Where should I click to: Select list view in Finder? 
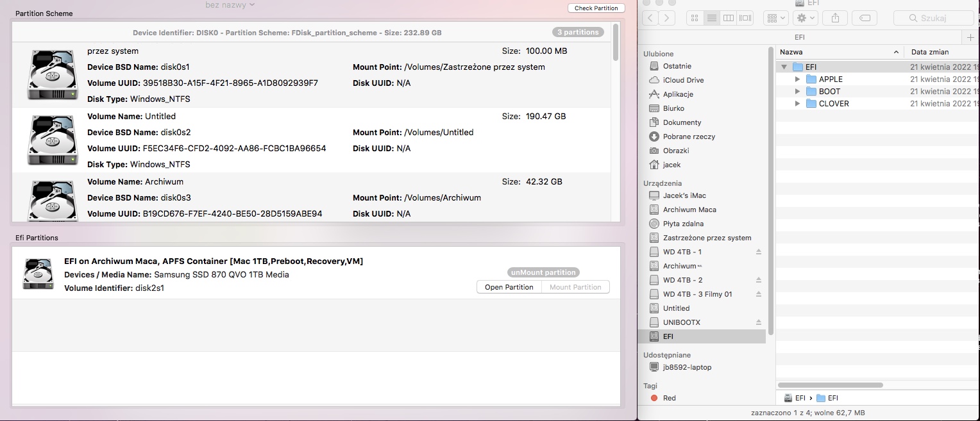point(711,18)
